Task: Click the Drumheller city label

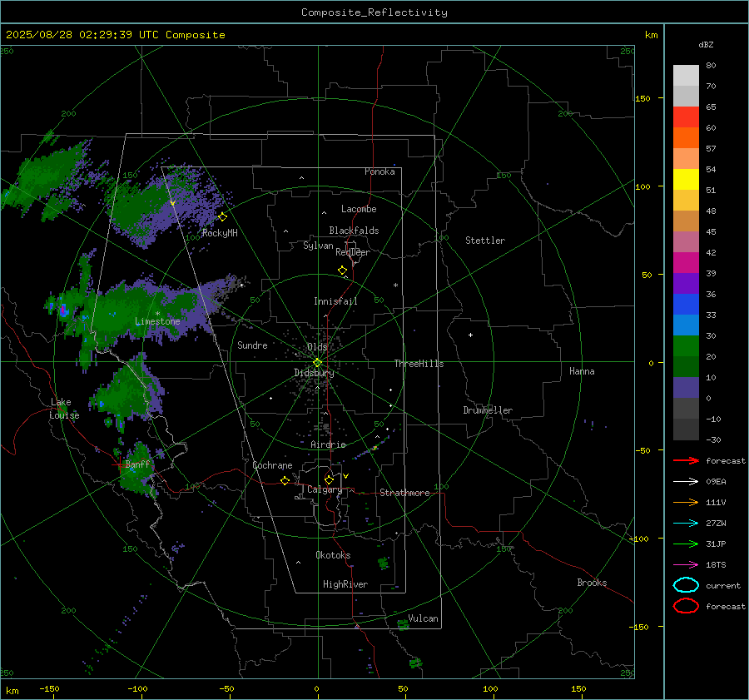Action: coord(488,410)
